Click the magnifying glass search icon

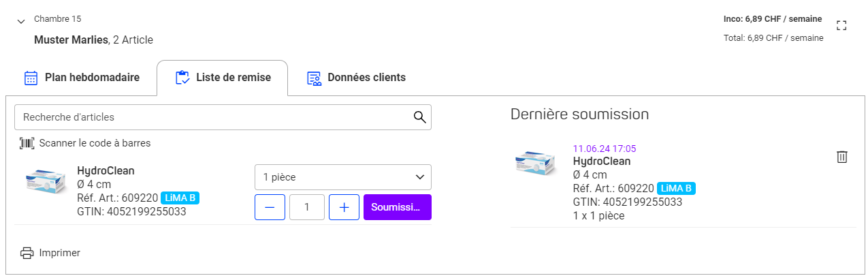[x=420, y=117]
